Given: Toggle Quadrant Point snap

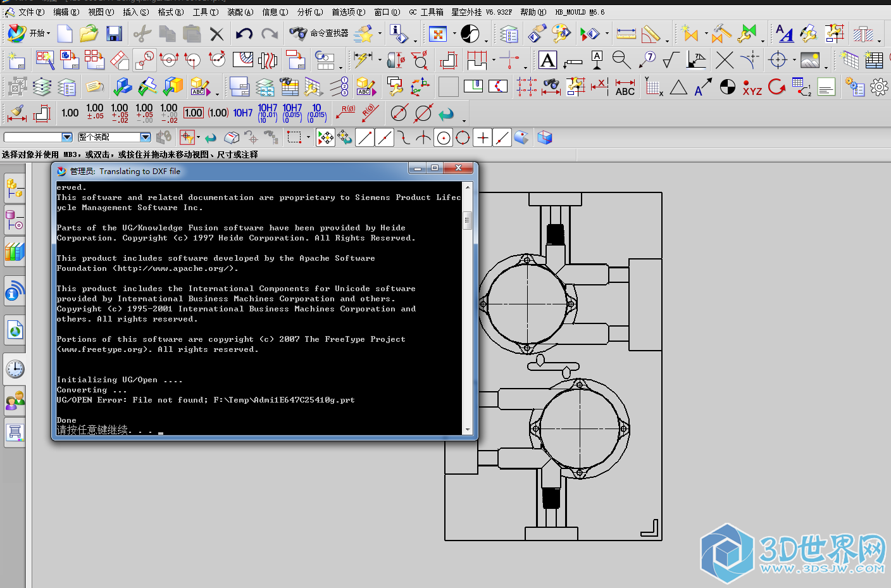Looking at the screenshot, I should tap(463, 137).
